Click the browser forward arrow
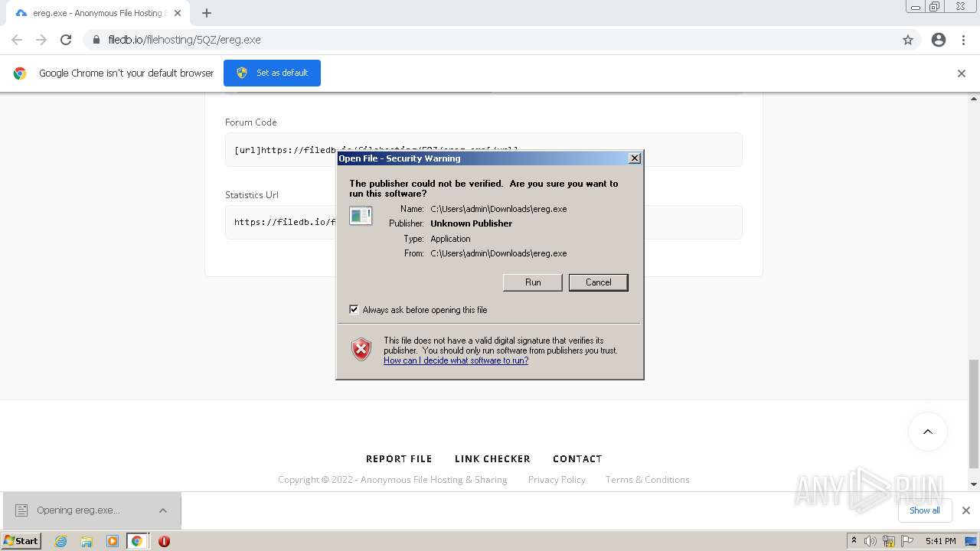The image size is (980, 551). point(41,40)
